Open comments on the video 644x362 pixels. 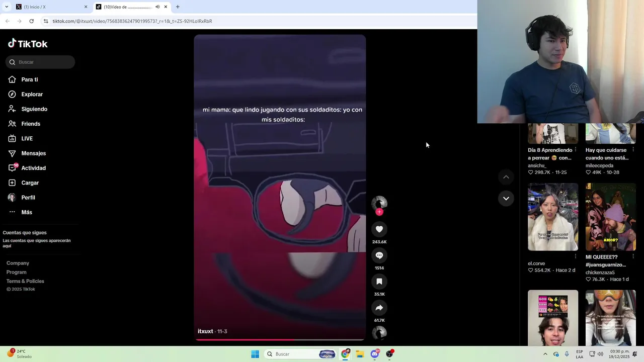click(379, 255)
